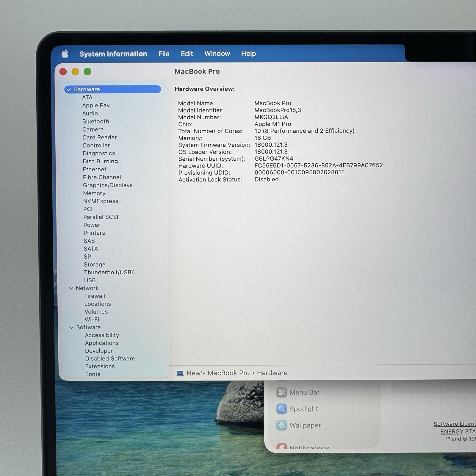
Task: Select Controller in the sidebar
Action: 96,145
